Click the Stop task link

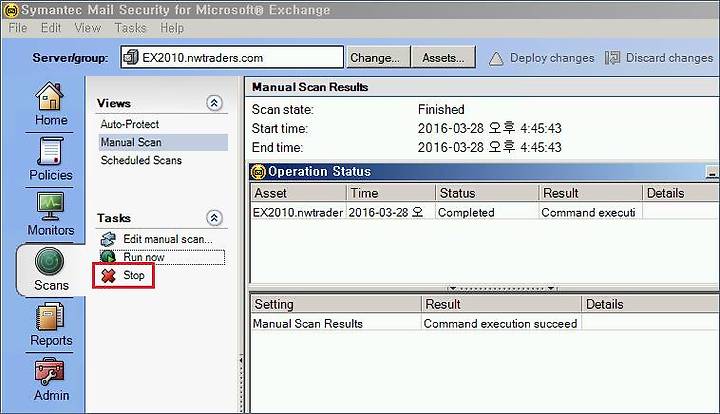(134, 275)
